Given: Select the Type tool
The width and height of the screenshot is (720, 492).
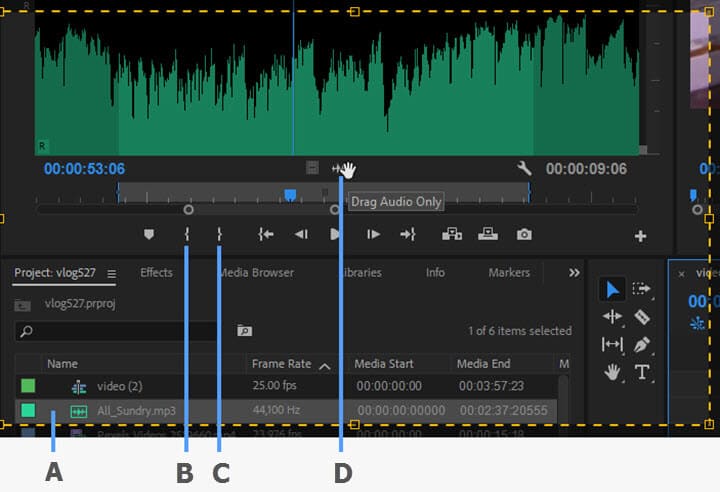Looking at the screenshot, I should click(642, 372).
